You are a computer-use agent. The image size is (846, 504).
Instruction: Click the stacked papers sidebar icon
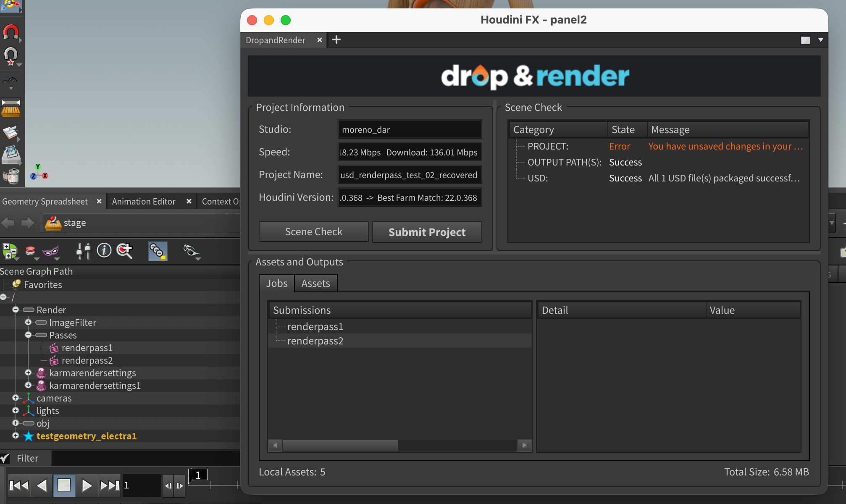pyautogui.click(x=11, y=133)
